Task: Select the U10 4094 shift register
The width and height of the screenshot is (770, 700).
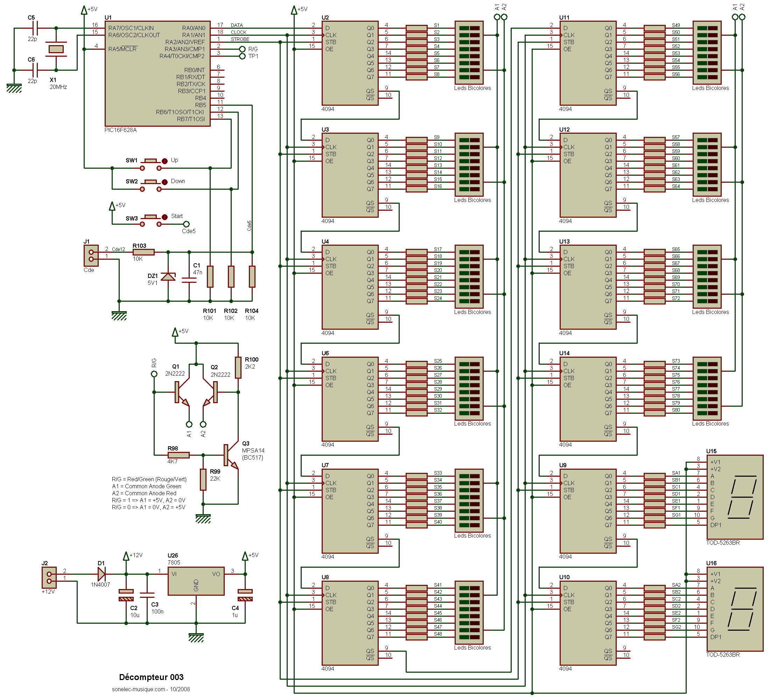Action: [x=588, y=623]
